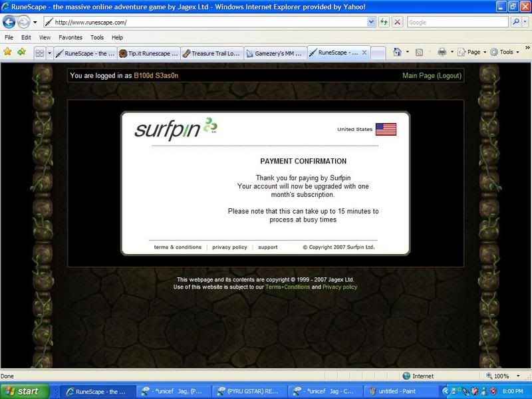Expand the command bar overflow chevron
This screenshot has width=532, height=399.
527,47
